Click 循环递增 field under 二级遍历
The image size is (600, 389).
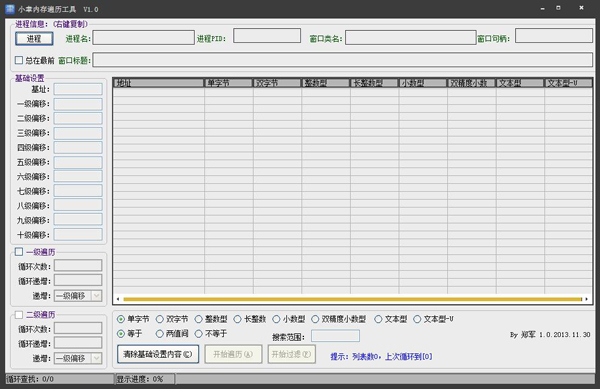click(78, 343)
